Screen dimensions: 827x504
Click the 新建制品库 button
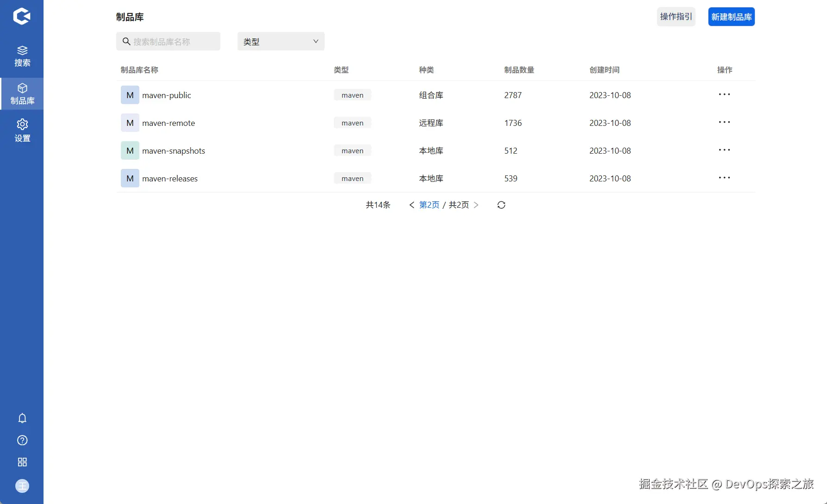(x=732, y=17)
